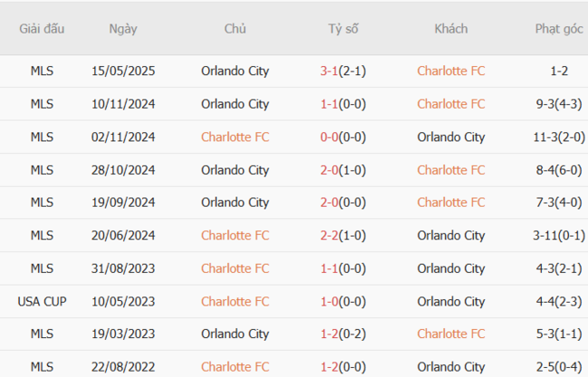588x377 pixels.
Task: Select the 'Tỷ số' column header
Action: tap(343, 29)
